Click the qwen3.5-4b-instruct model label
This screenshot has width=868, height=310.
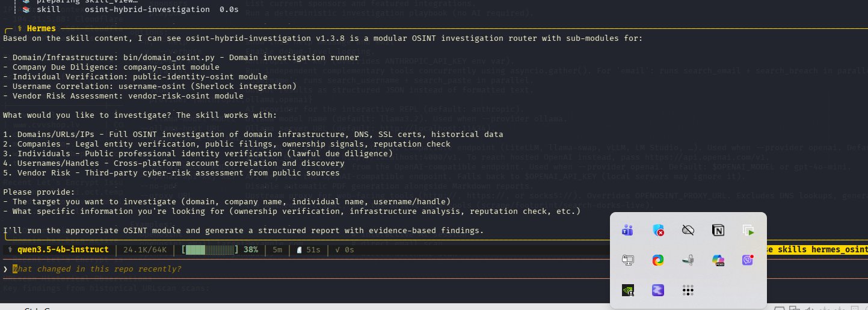point(63,249)
